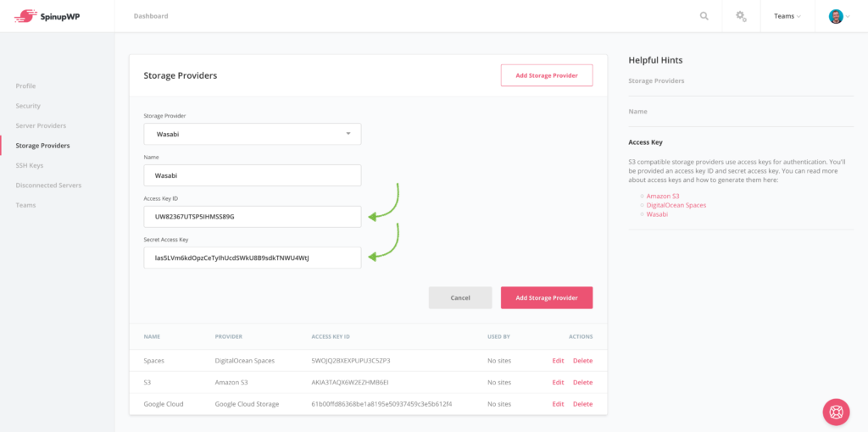Open SSH Keys in the sidebar
Screen dimensions: 868x432
(x=30, y=165)
